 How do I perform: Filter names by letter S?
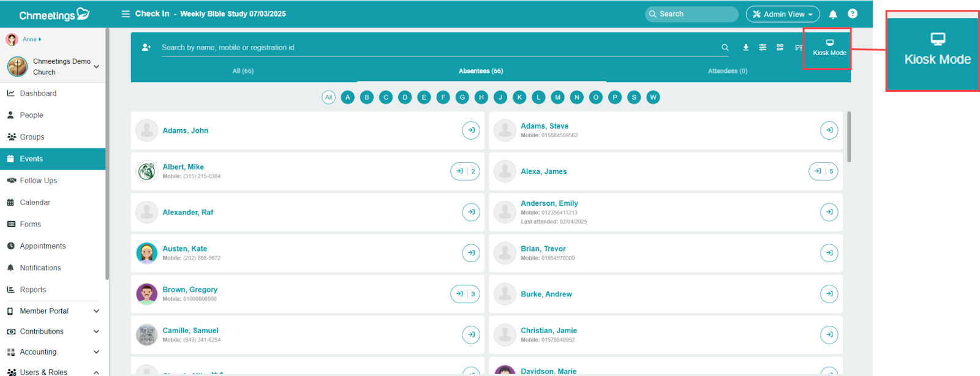[634, 97]
